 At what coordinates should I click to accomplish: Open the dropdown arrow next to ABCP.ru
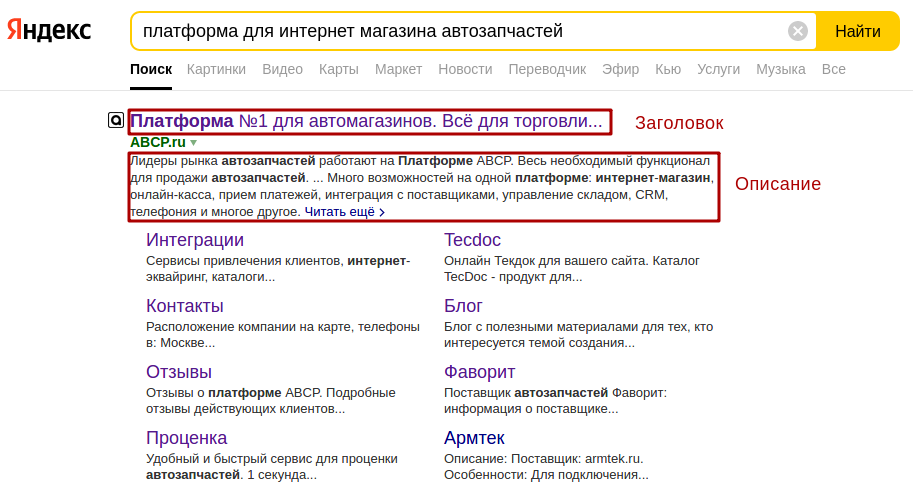click(x=194, y=143)
